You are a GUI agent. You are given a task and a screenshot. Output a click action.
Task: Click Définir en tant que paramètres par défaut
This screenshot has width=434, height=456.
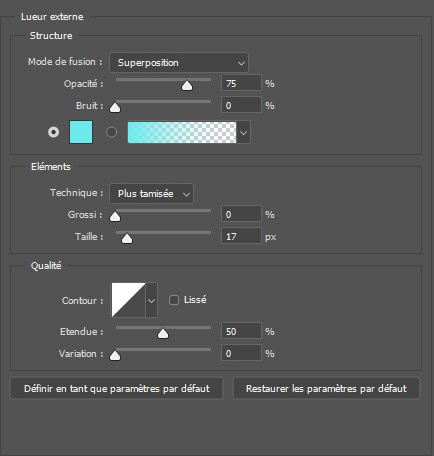[x=117, y=388]
